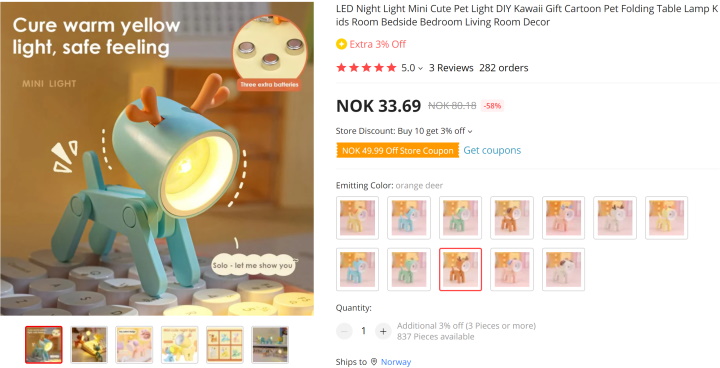The width and height of the screenshot is (720, 368).
Task: Increase quantity with the plus button
Action: [x=383, y=331]
